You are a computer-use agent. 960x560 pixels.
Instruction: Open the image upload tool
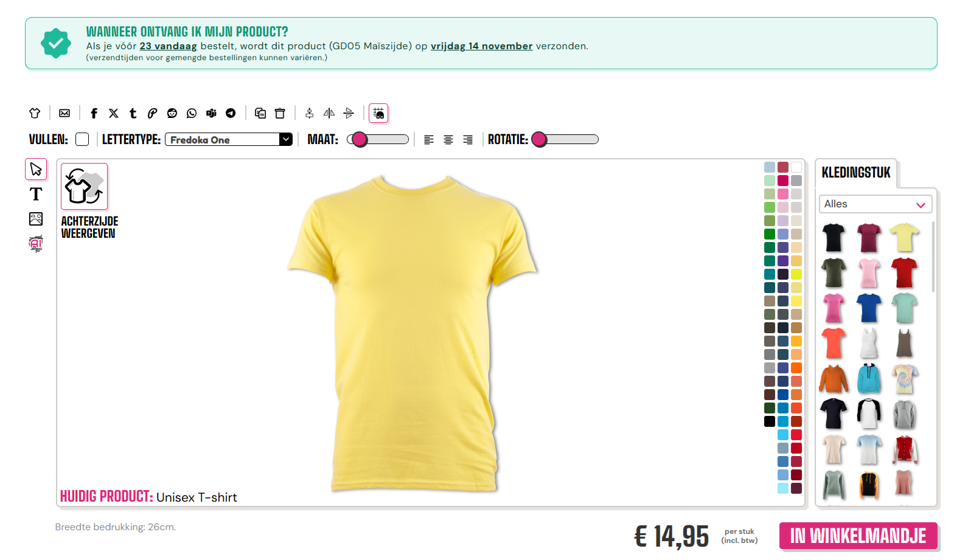coord(36,219)
